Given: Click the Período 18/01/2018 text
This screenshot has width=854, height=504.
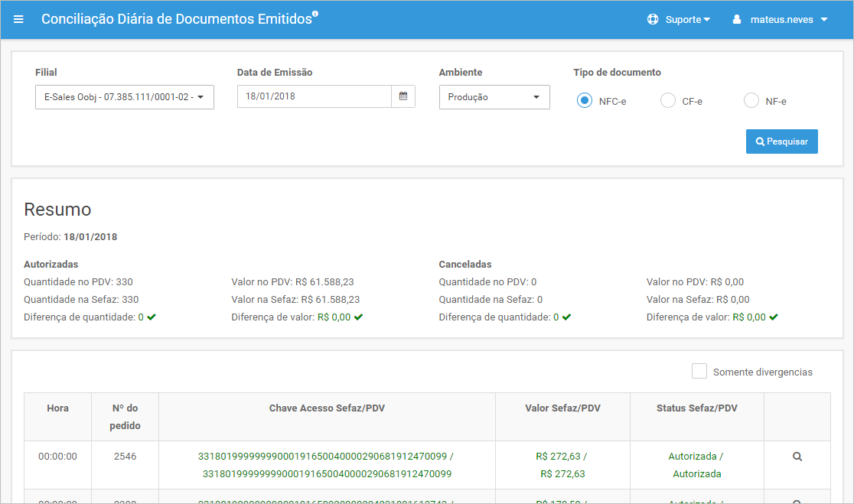Looking at the screenshot, I should coord(71,237).
